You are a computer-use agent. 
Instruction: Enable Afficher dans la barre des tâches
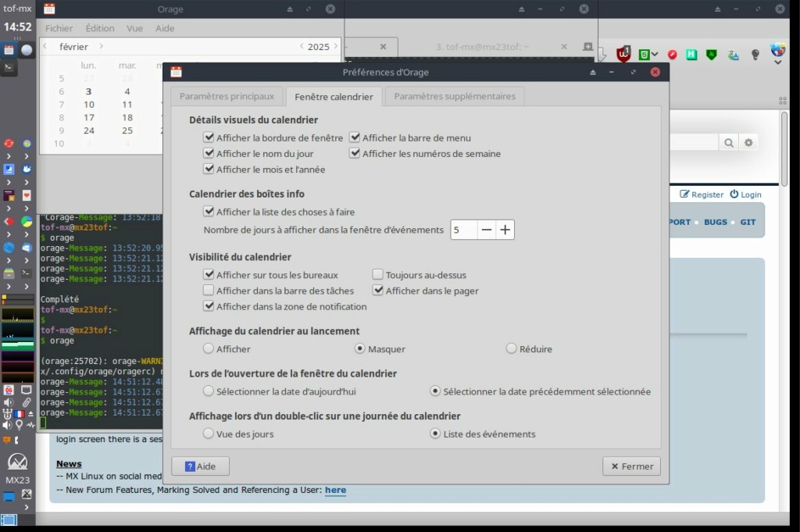tap(208, 291)
